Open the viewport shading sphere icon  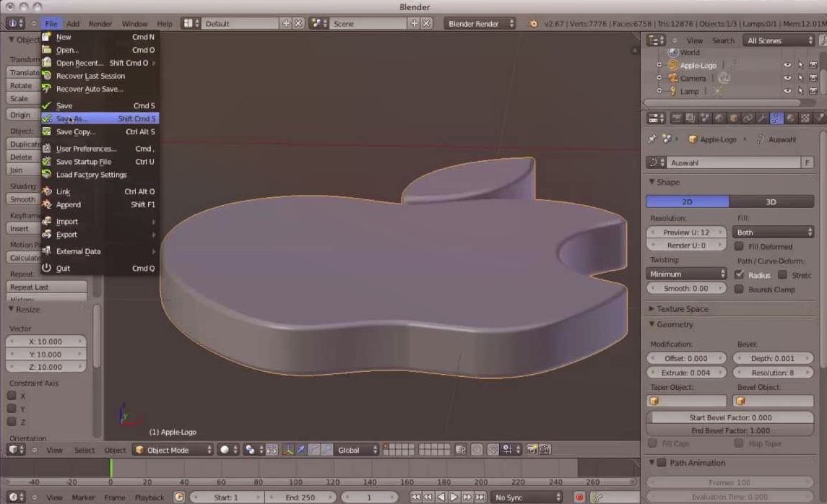[225, 450]
